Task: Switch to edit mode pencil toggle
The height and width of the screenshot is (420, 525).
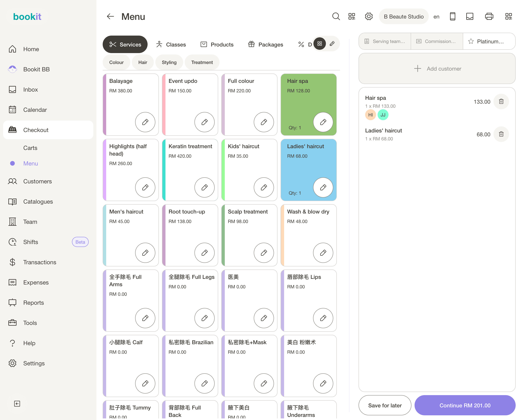Action: coord(332,44)
